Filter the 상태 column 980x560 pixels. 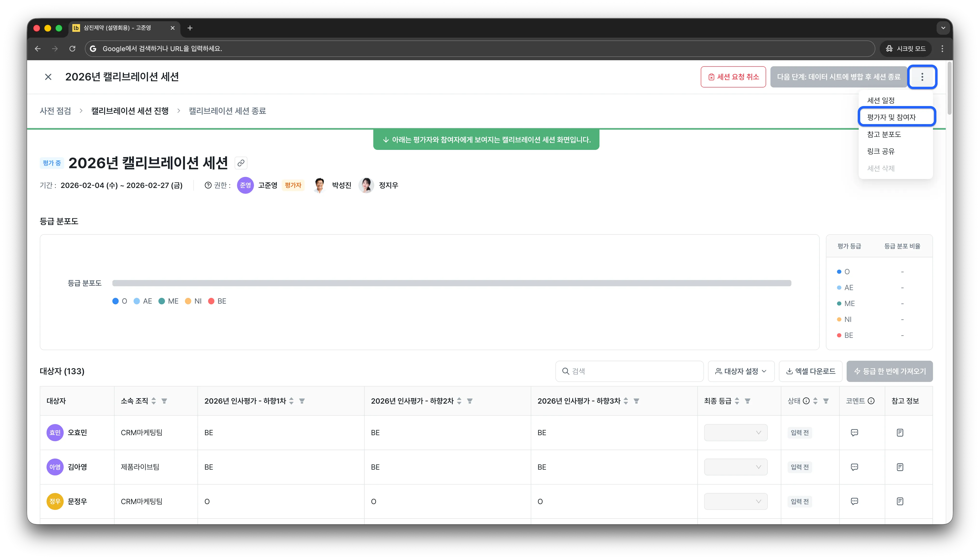(826, 401)
